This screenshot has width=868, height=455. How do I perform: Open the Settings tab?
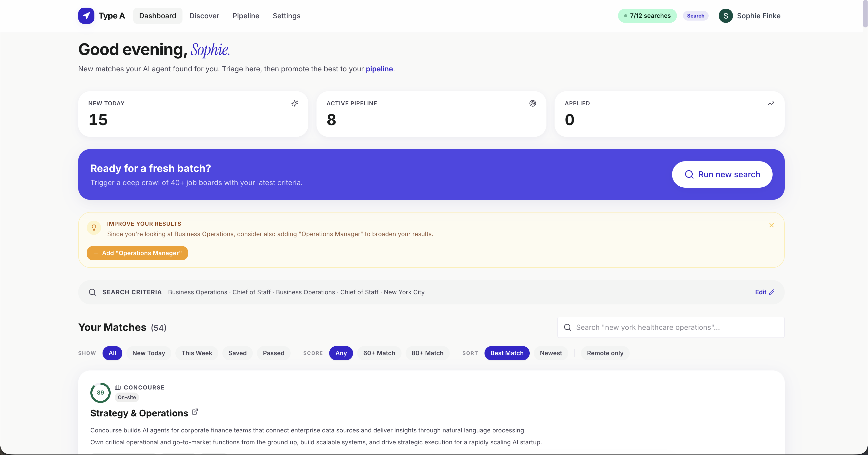[286, 16]
